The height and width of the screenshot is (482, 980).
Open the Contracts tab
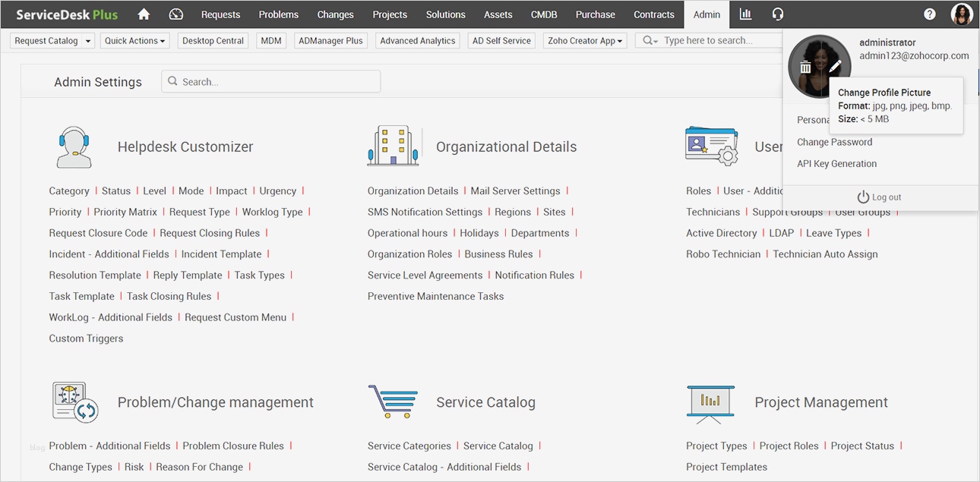pos(654,14)
